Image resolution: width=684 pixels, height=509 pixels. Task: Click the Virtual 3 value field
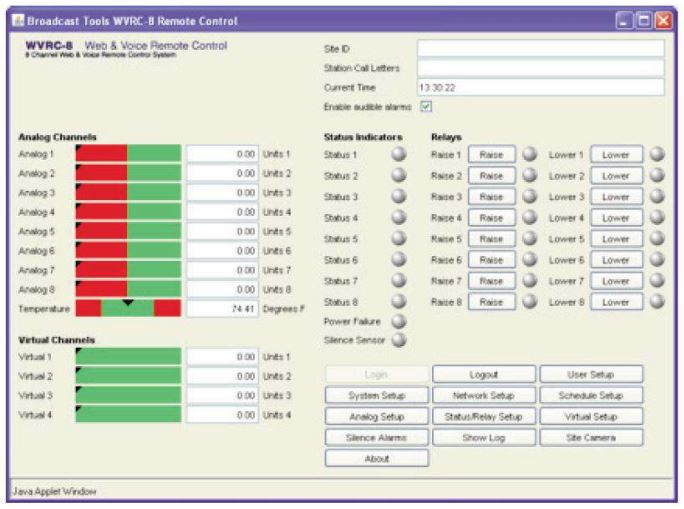pyautogui.click(x=222, y=395)
